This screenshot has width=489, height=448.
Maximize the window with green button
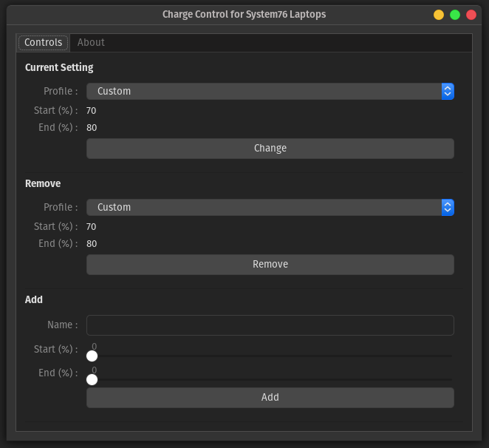pos(455,15)
